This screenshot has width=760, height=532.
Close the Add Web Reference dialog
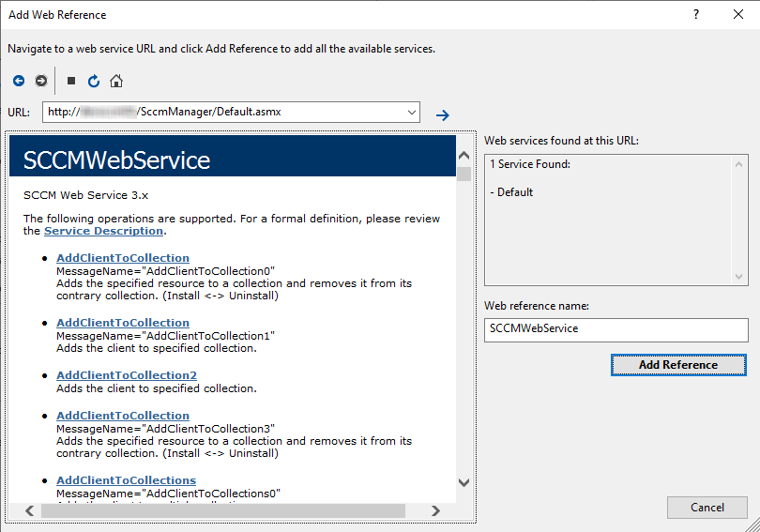tap(738, 14)
